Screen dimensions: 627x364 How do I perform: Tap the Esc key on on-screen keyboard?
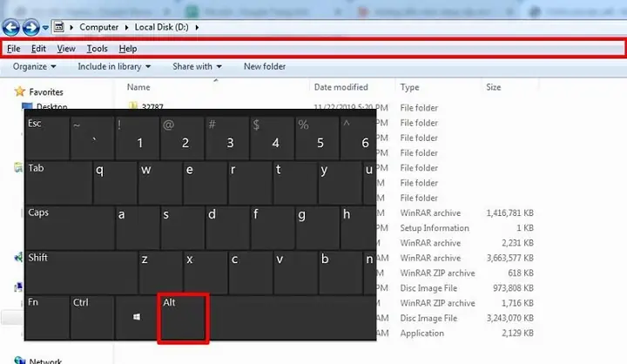[47, 138]
